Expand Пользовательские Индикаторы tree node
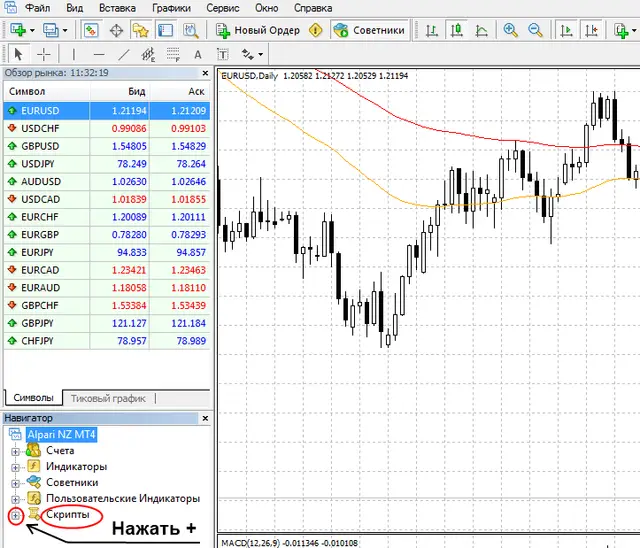 16,499
